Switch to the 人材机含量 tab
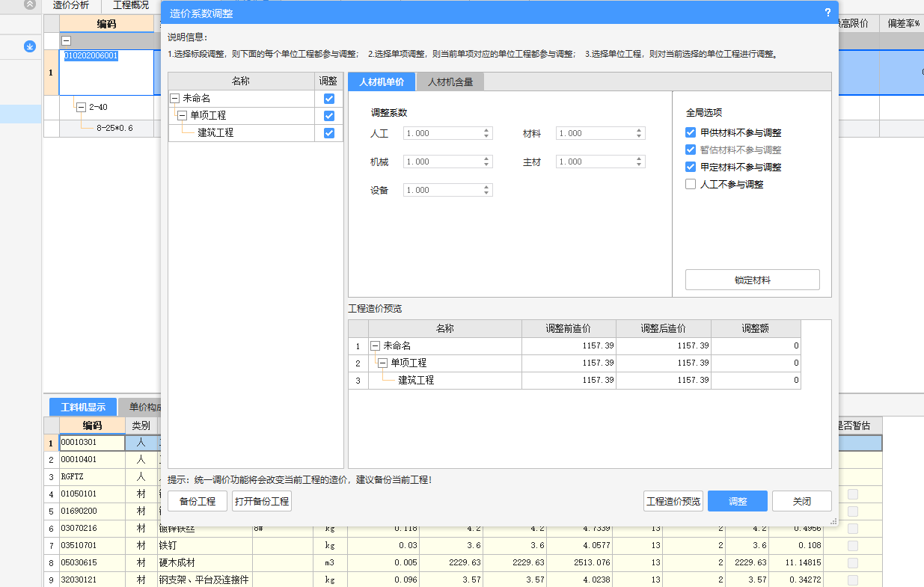 coord(450,82)
